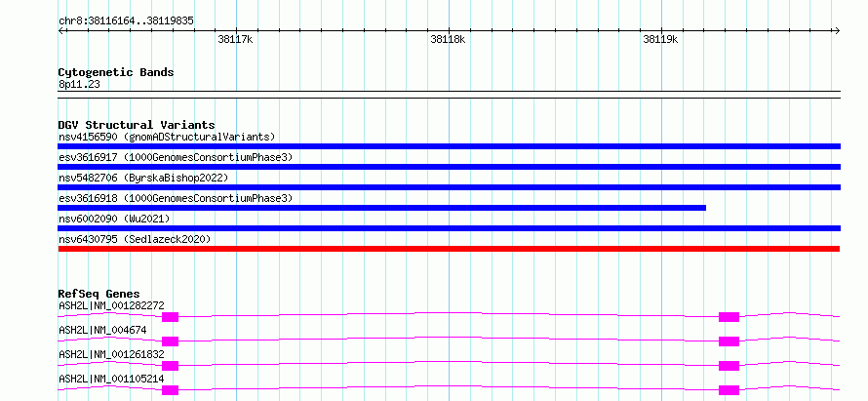868x401 pixels.
Task: Open the esv3616918 variant label
Action: tap(176, 198)
